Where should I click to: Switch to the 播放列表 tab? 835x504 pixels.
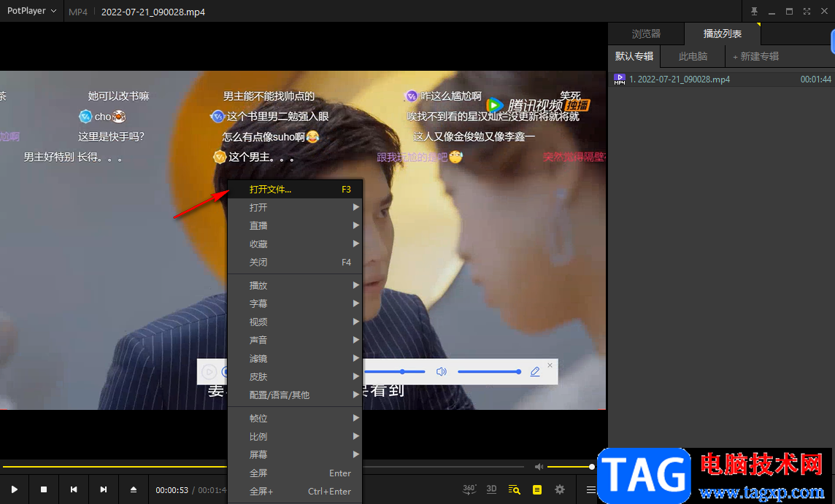[723, 34]
